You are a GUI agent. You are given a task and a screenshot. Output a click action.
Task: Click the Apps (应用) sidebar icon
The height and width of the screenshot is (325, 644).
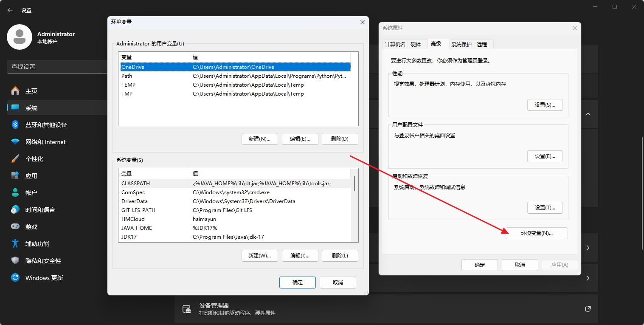pyautogui.click(x=15, y=176)
